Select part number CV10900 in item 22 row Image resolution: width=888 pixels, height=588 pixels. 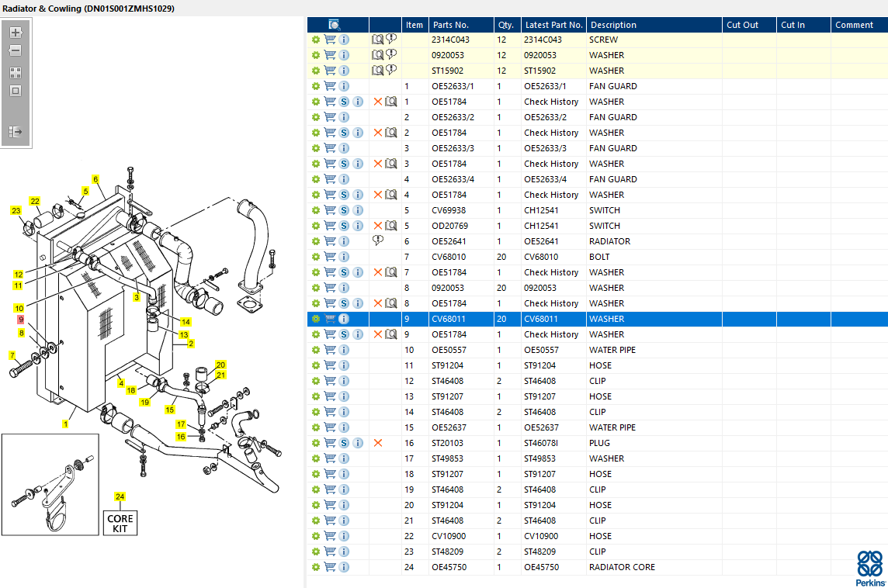point(449,536)
